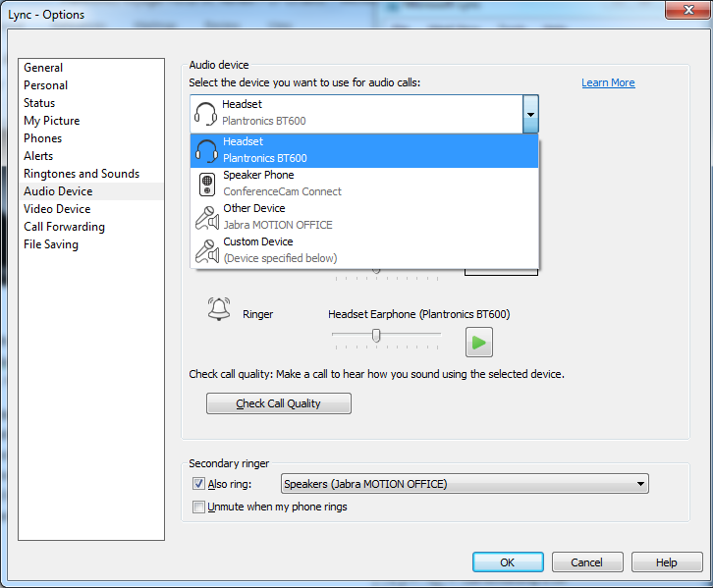This screenshot has width=713, height=588.
Task: Click the Check Call Quality button
Action: [x=279, y=403]
